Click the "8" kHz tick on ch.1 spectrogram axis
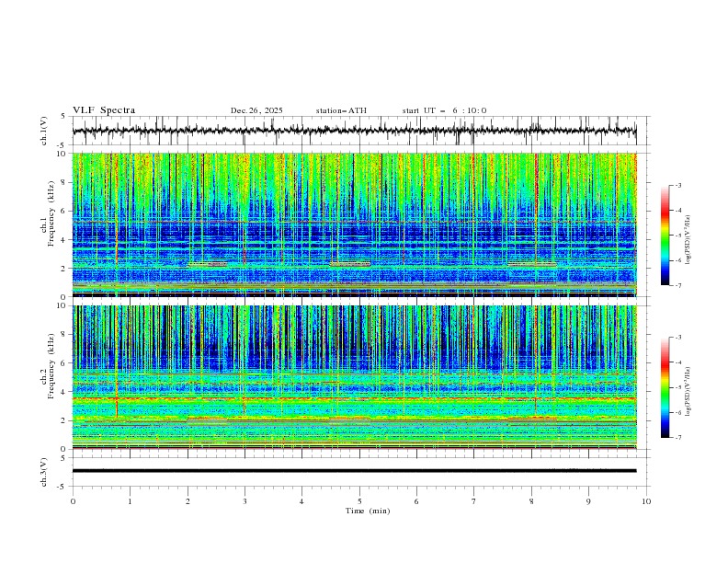Viewport: 728px width, 563px height. click(x=63, y=182)
